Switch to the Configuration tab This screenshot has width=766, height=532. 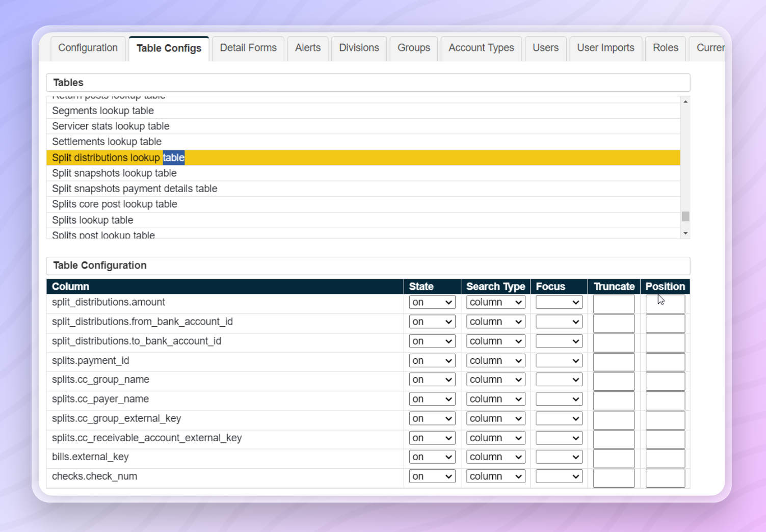click(88, 48)
